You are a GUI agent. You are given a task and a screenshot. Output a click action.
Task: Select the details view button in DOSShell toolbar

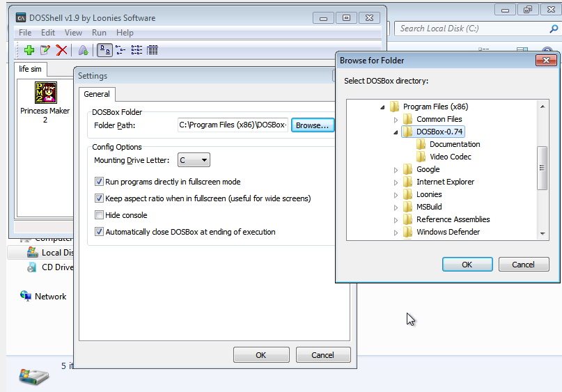[x=153, y=50]
